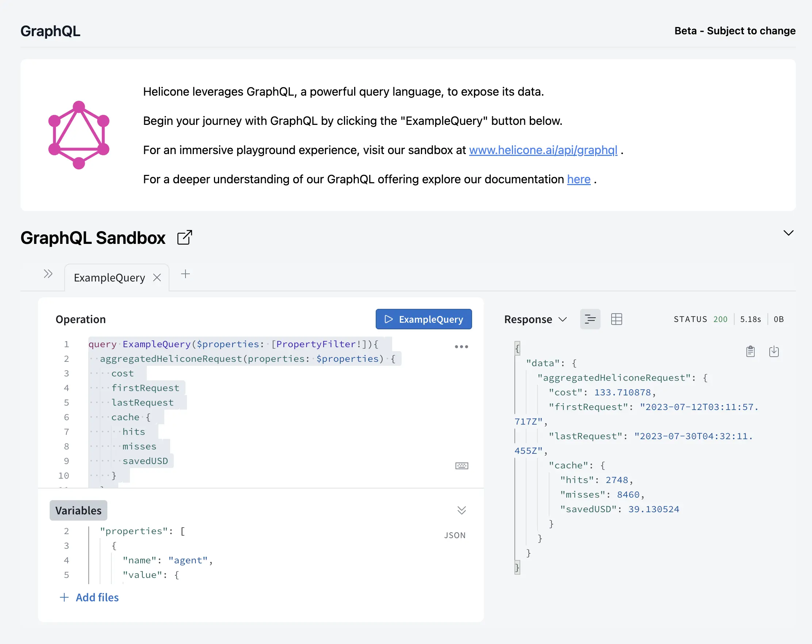
Task: Open the documentation via the here link
Action: (578, 179)
